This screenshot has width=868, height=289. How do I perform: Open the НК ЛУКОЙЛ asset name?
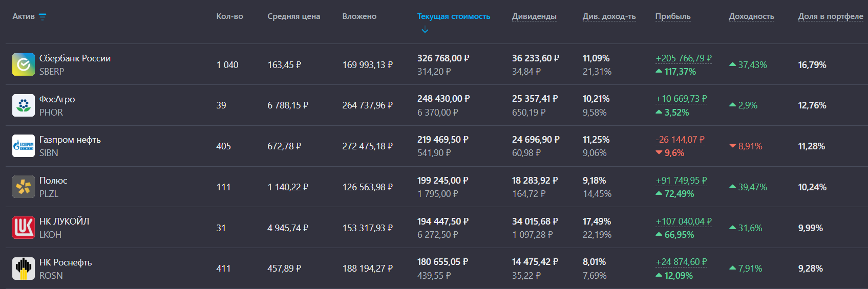pyautogui.click(x=64, y=221)
